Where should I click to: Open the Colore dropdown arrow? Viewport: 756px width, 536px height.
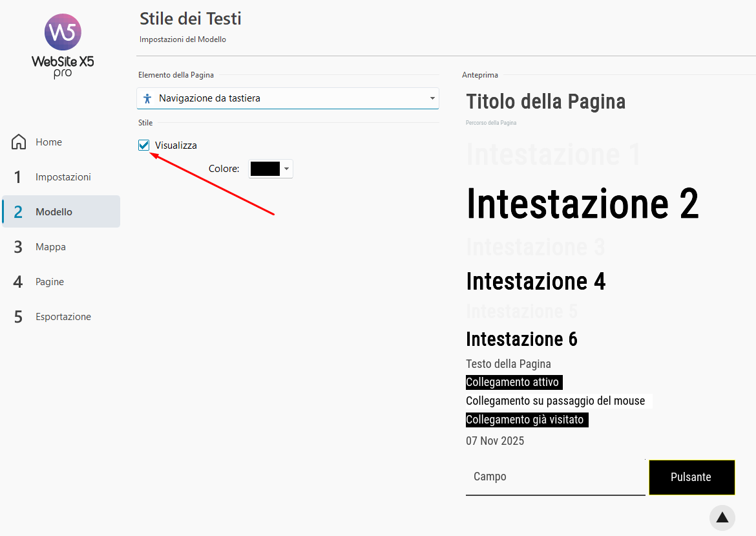[x=286, y=169]
